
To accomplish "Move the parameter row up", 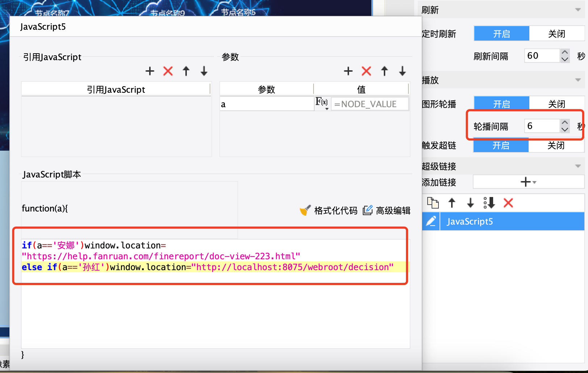I will [x=385, y=71].
